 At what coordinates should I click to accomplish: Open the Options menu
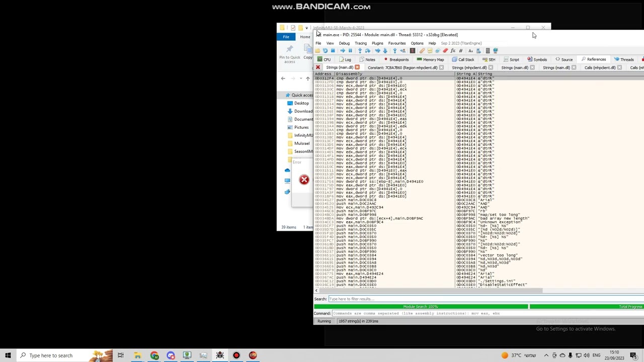(417, 43)
